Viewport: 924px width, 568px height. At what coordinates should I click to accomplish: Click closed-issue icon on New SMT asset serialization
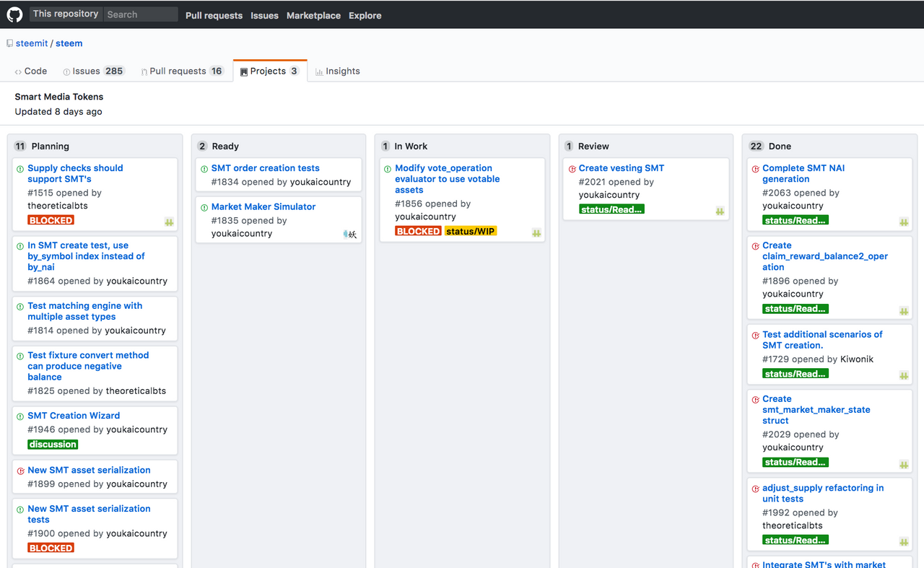click(x=20, y=471)
